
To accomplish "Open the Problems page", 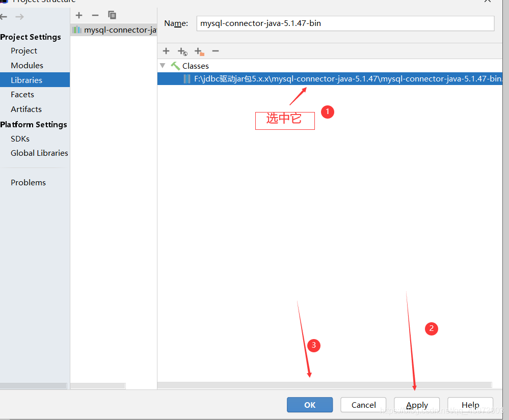I will pos(28,183).
